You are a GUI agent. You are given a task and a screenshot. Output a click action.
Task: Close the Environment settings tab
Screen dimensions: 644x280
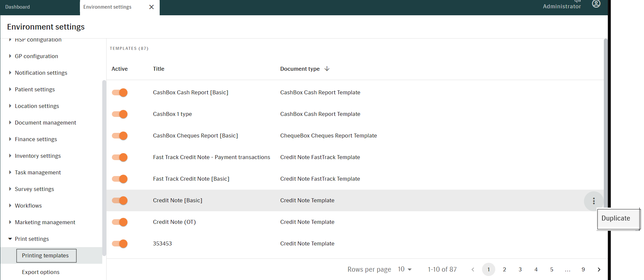151,7
